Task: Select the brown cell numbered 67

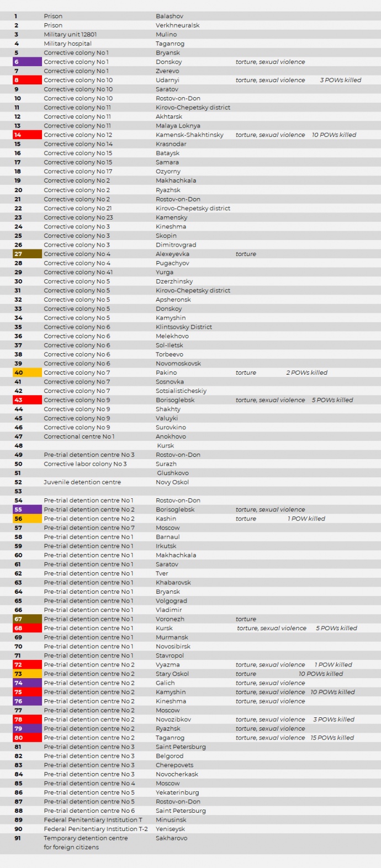Action: coord(27,619)
